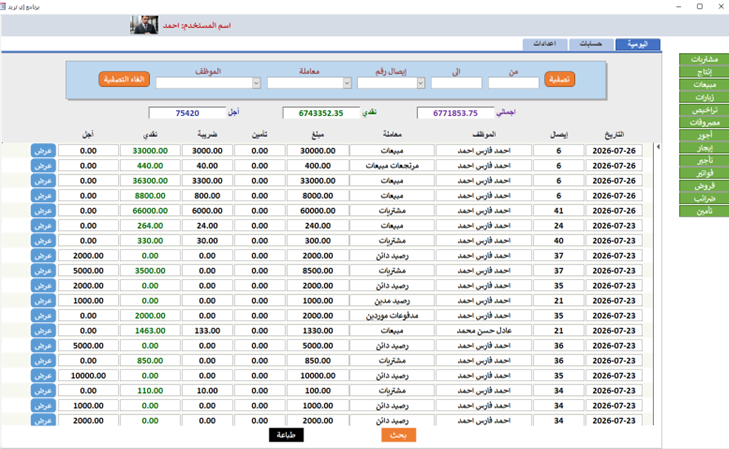
Task: Click the amount cell 8500.00
Action: pos(318,271)
